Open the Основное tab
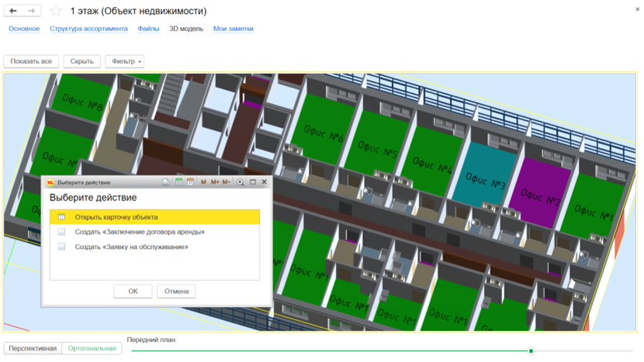The height and width of the screenshot is (362, 644). tap(24, 29)
